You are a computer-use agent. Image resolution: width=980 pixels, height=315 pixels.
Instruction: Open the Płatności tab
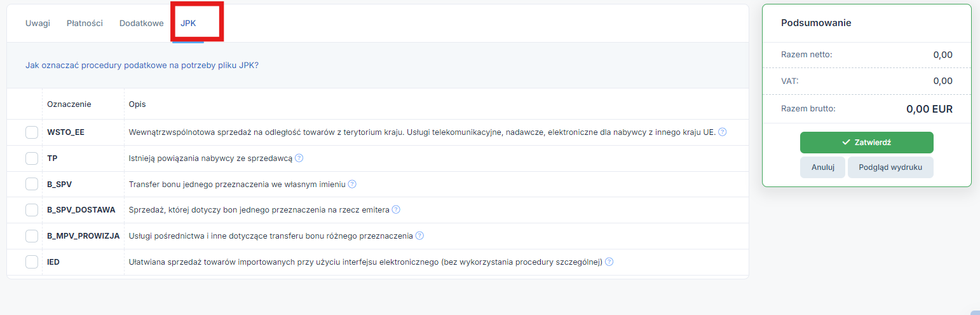point(85,23)
